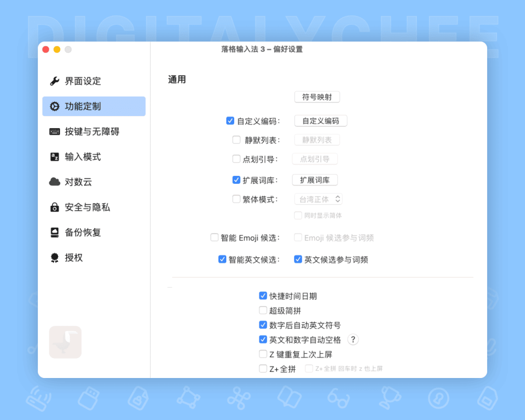Screen dimensions: 525x420
Task: Enable the Z+ 全拼 checkbox
Action: point(263,369)
